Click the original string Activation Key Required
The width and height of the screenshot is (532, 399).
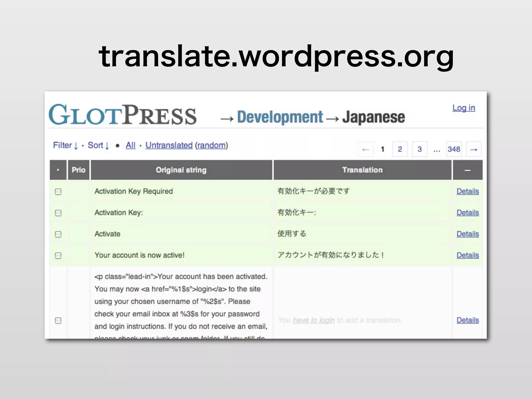(134, 191)
